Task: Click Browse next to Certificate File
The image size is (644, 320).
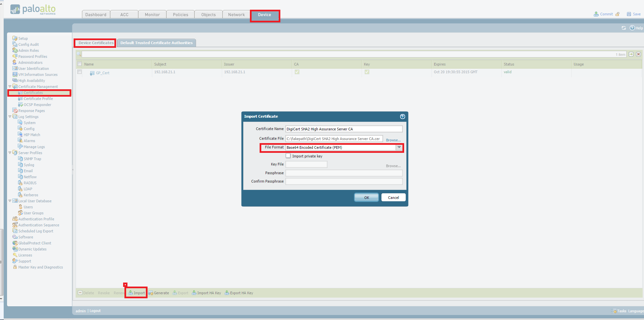Action: point(393,140)
